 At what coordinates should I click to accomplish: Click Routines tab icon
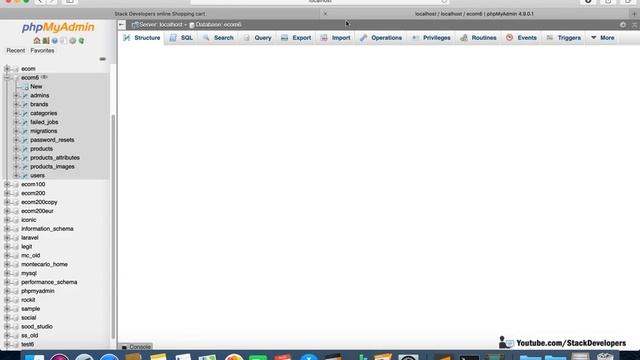pyautogui.click(x=464, y=38)
